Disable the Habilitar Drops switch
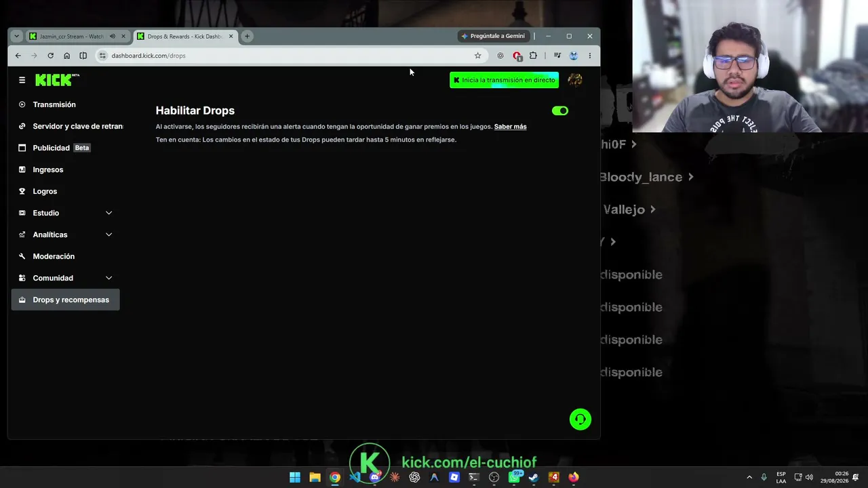 point(560,110)
